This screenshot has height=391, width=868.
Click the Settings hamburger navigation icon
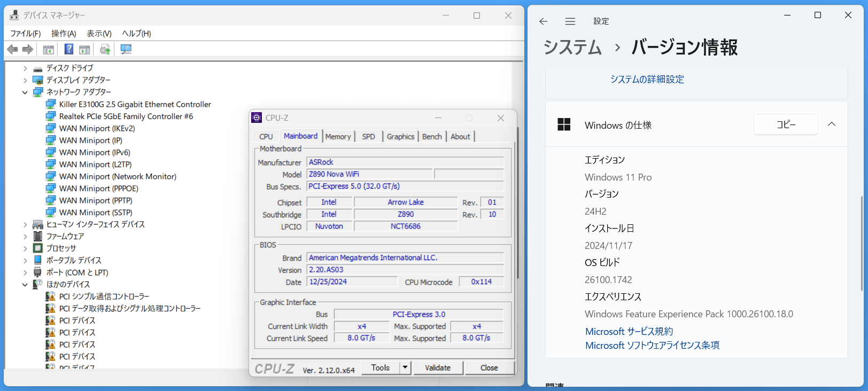(570, 21)
